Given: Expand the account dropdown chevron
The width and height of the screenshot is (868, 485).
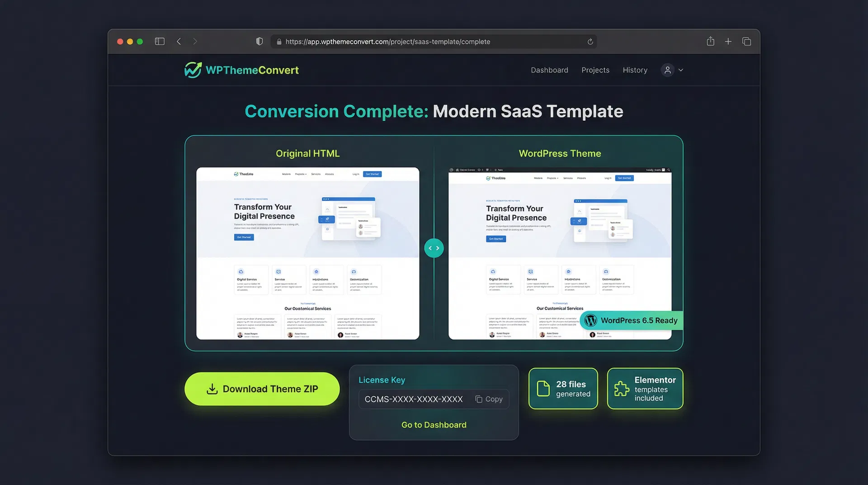Looking at the screenshot, I should click(681, 70).
